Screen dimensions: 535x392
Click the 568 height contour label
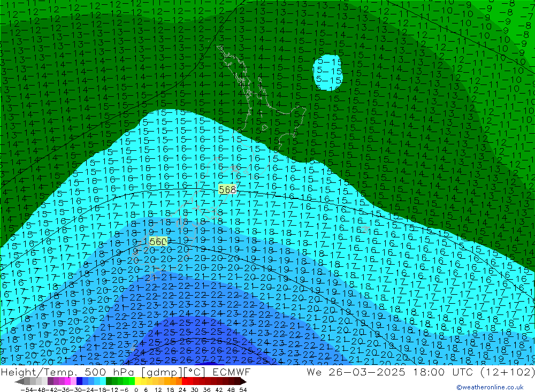(x=227, y=189)
